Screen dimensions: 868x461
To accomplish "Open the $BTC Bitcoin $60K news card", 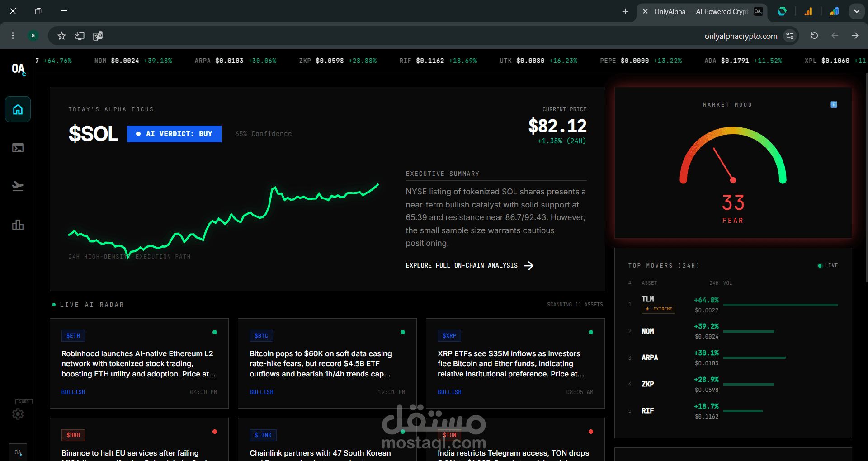I will click(x=327, y=363).
